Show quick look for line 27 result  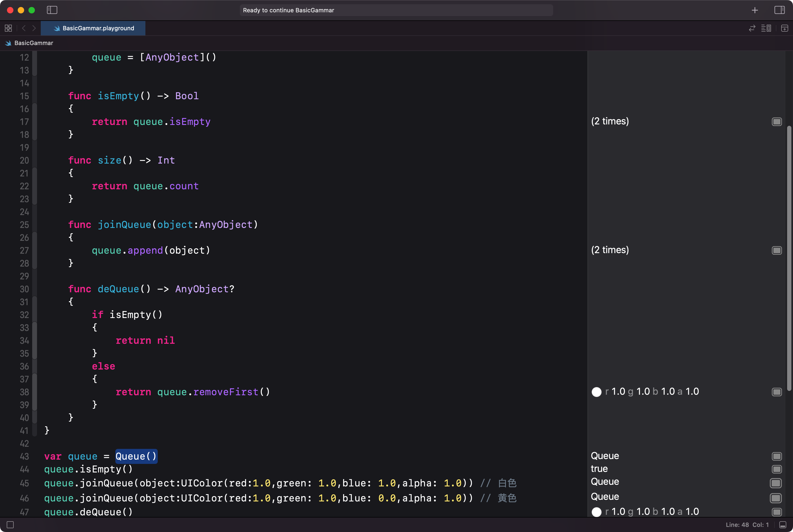pyautogui.click(x=777, y=250)
